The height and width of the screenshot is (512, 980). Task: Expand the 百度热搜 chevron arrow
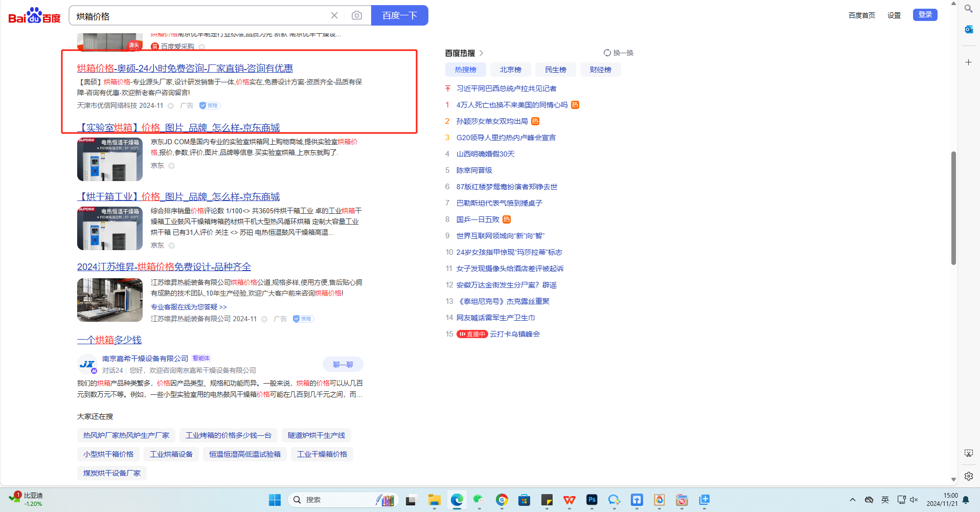[x=481, y=53]
